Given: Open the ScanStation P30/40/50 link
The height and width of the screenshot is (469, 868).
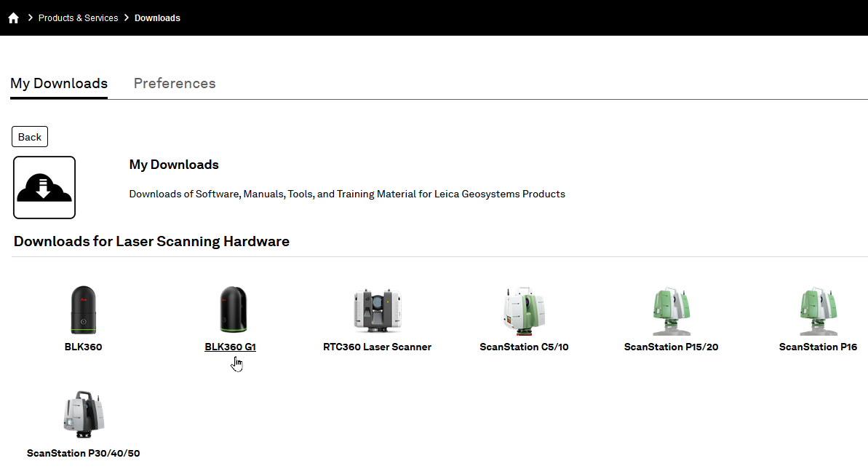Looking at the screenshot, I should [84, 454].
